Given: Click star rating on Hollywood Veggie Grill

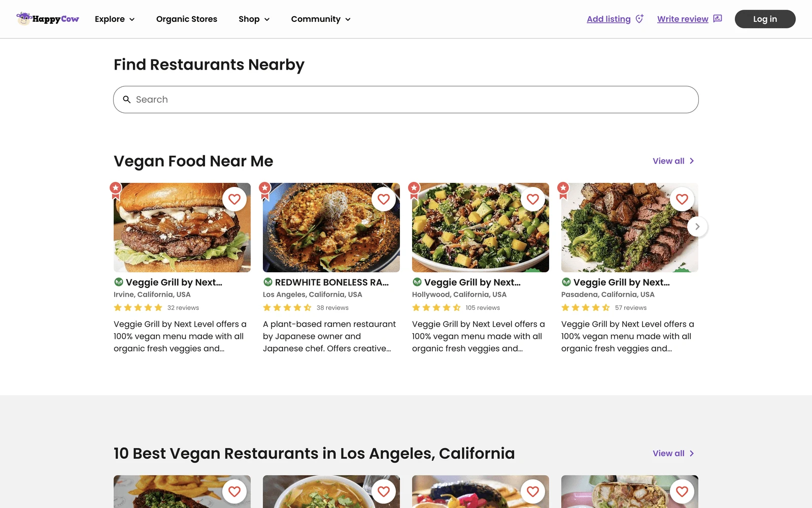Looking at the screenshot, I should pyautogui.click(x=436, y=308).
